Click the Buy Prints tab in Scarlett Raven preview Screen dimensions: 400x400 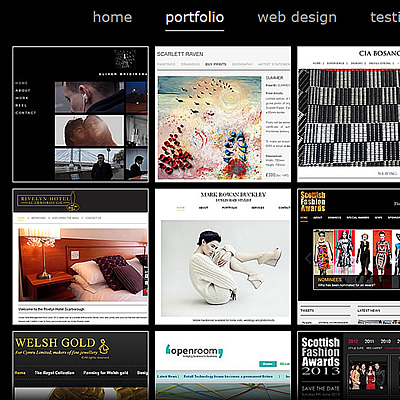click(x=216, y=64)
